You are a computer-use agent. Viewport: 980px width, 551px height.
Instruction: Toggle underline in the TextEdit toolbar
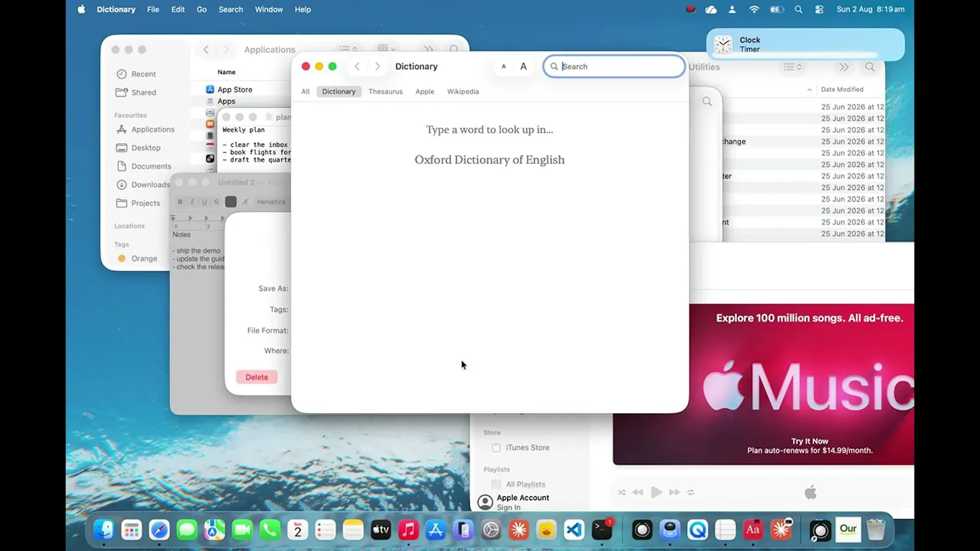point(204,202)
